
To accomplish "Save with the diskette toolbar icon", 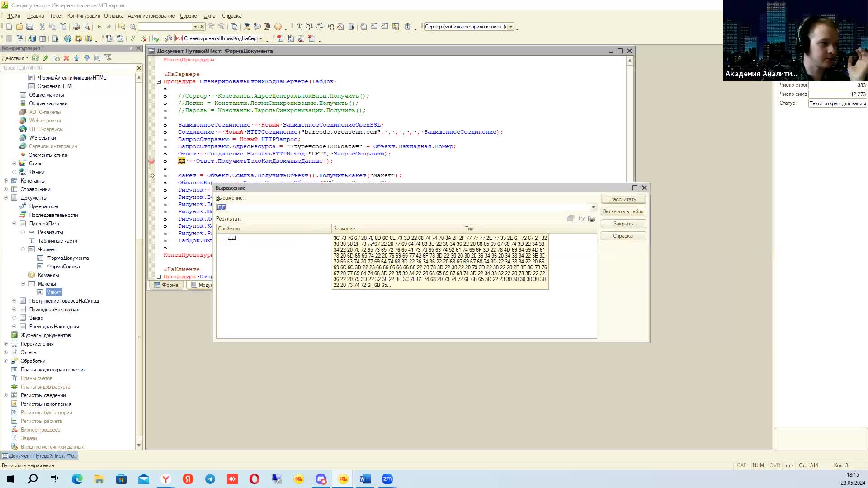I will (x=29, y=27).
